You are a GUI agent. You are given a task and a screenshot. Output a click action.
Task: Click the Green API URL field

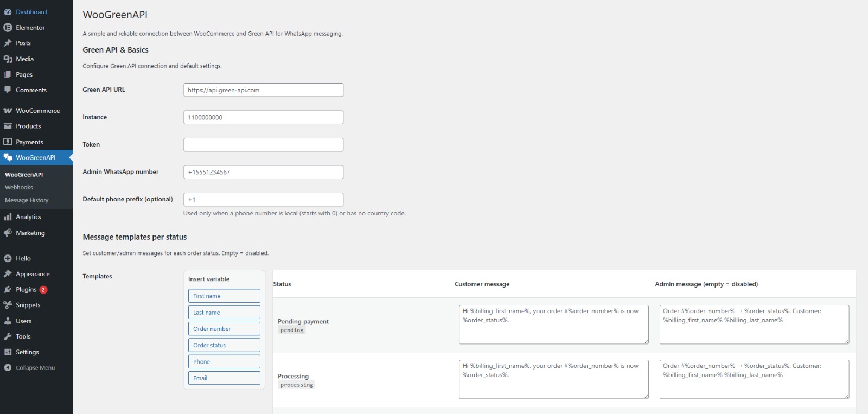264,90
